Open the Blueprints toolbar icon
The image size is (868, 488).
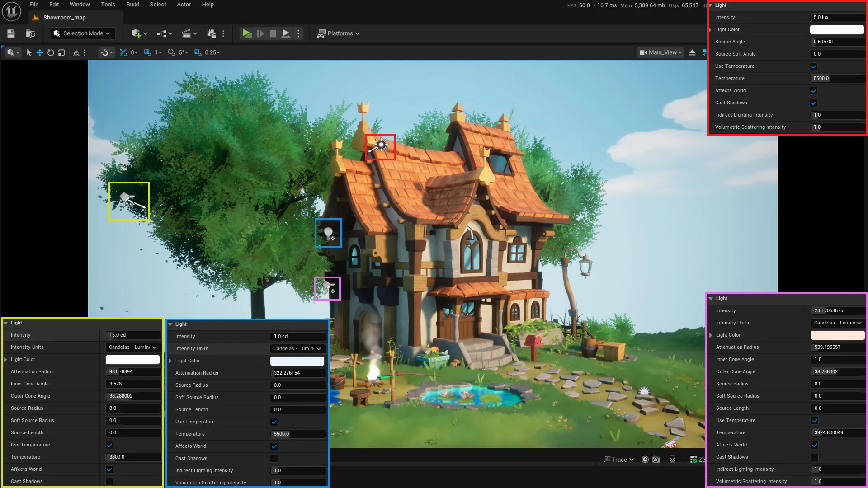162,33
